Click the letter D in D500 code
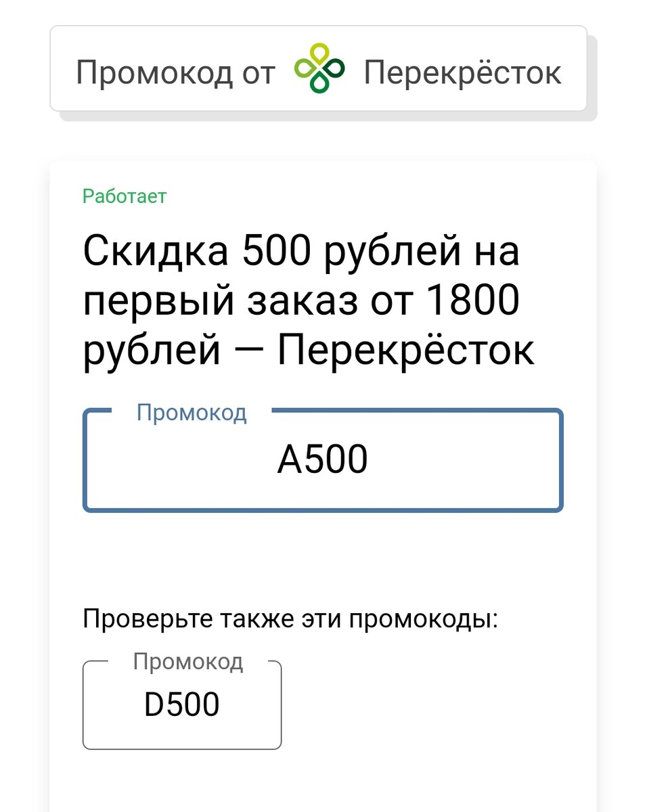Image resolution: width=645 pixels, height=812 pixels. tap(154, 704)
